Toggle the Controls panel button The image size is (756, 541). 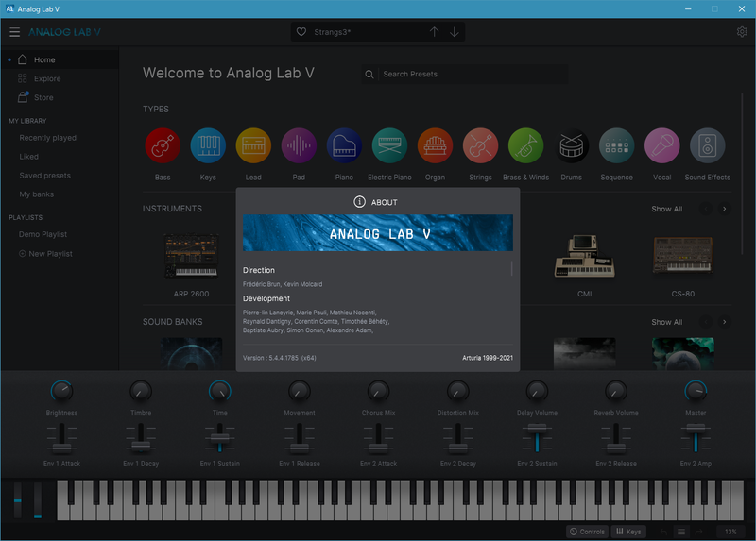pos(587,532)
